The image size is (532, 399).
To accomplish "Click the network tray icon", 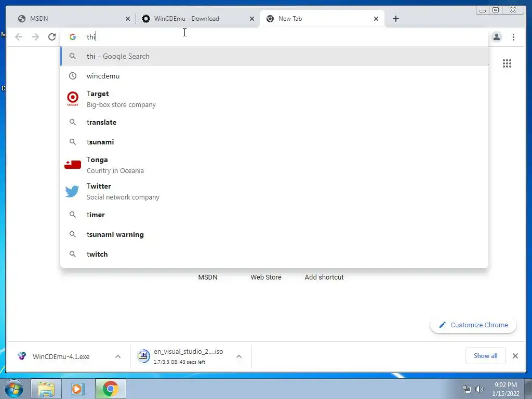I will point(467,389).
